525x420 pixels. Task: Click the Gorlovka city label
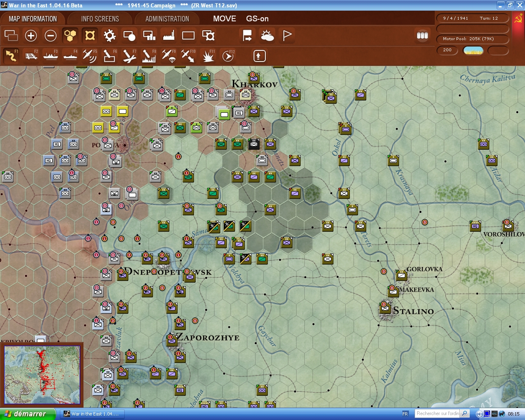click(x=425, y=269)
